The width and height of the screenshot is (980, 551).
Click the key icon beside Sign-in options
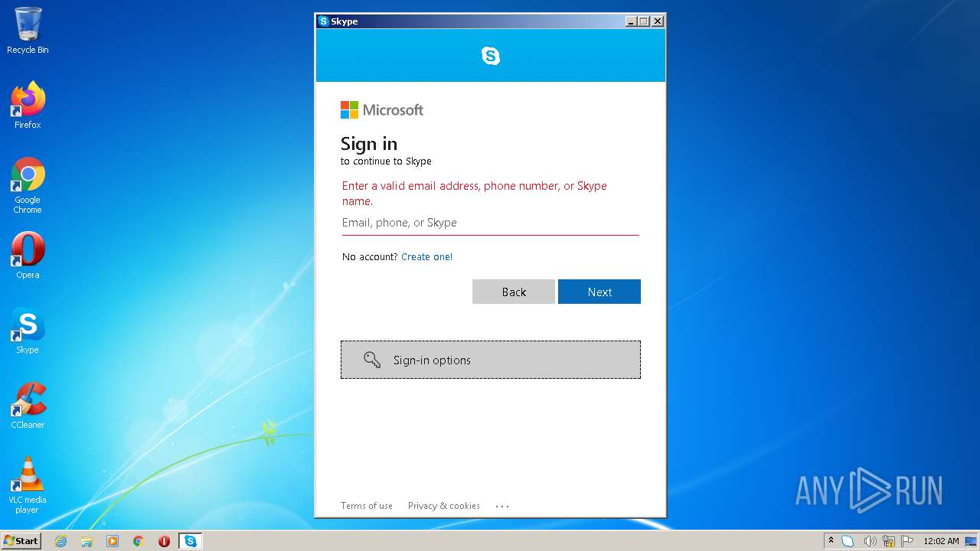[372, 360]
